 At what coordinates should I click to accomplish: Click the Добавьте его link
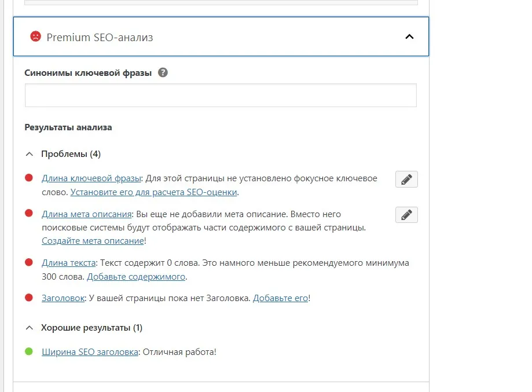280,298
